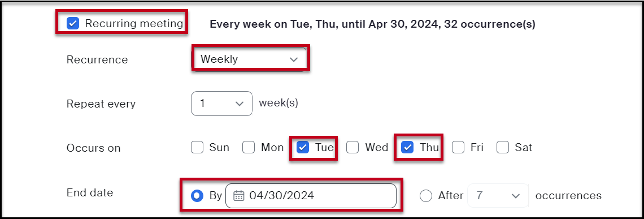
Task: Click the Repeat every chevron arrow
Action: [239, 104]
